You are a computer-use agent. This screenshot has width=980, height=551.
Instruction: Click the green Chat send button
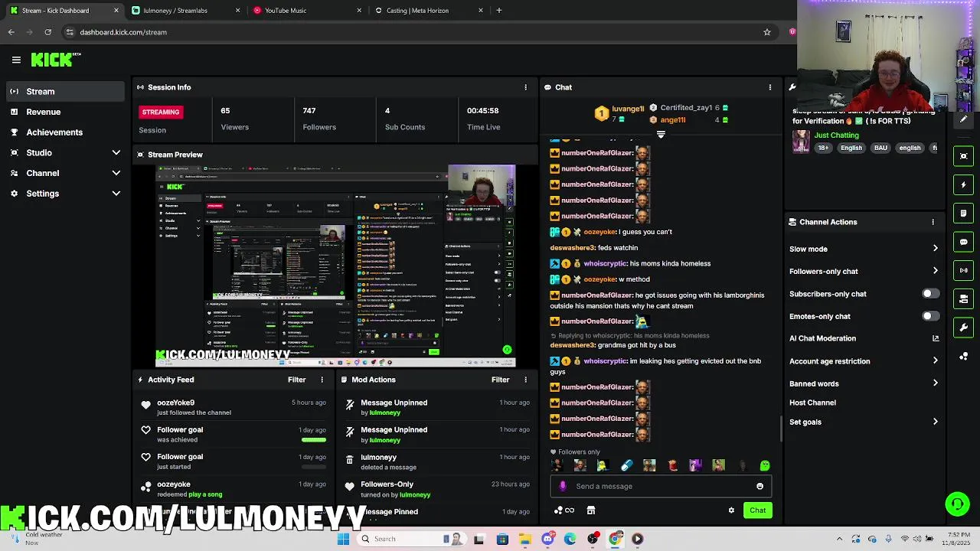point(757,510)
